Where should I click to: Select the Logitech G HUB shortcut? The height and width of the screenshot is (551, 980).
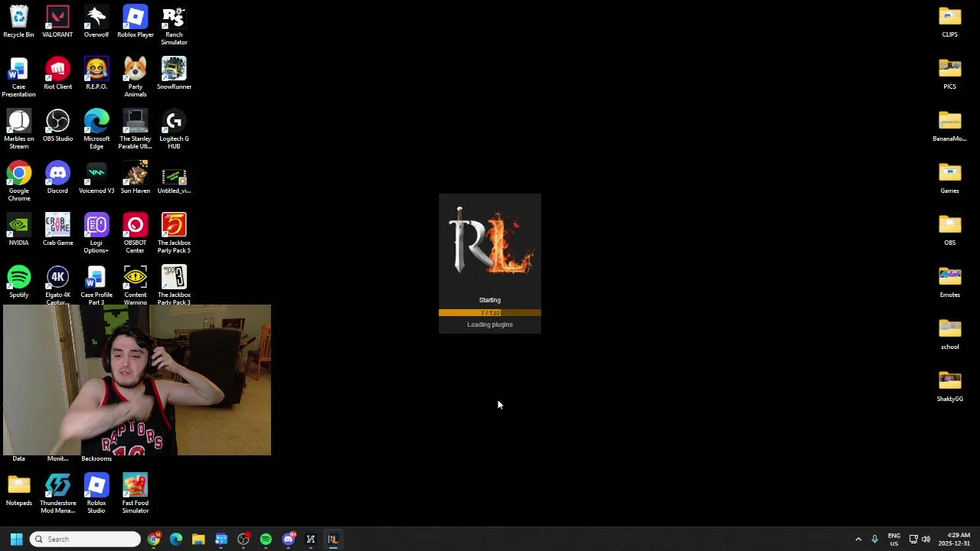[174, 129]
